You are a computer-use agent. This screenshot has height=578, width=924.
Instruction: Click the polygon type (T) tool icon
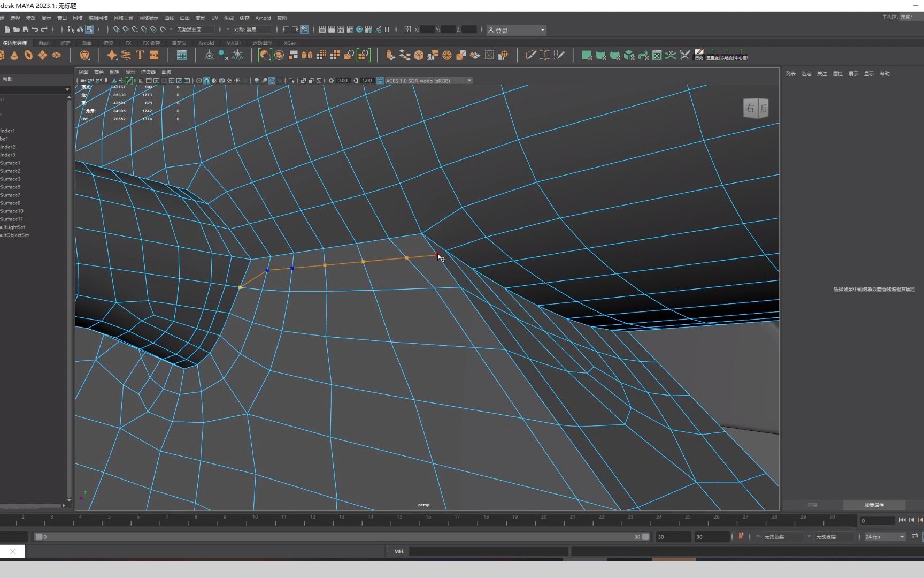point(140,55)
